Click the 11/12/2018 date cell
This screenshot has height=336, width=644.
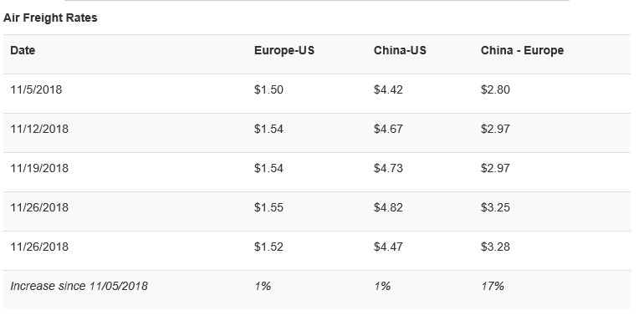[39, 129]
